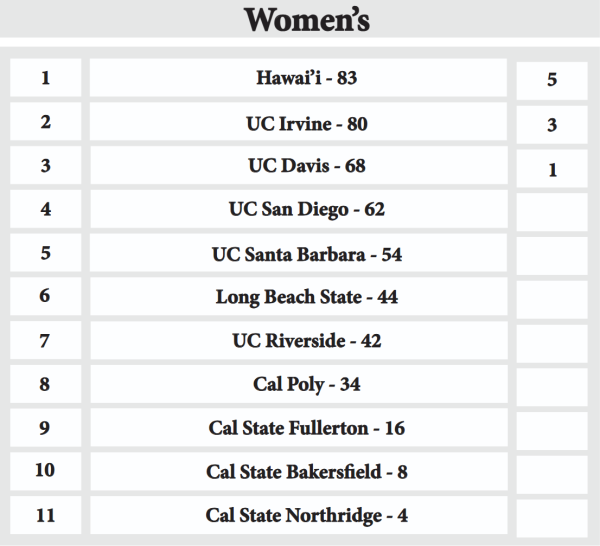Image resolution: width=600 pixels, height=546 pixels.
Task: Click the Cal State Northridge - 4 entry
Action: point(306,516)
